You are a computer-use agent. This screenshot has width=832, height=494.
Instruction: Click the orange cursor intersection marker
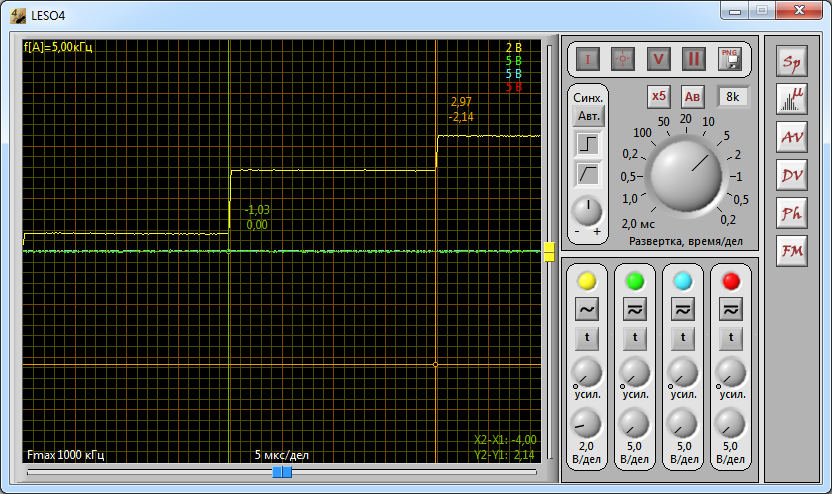tap(436, 365)
